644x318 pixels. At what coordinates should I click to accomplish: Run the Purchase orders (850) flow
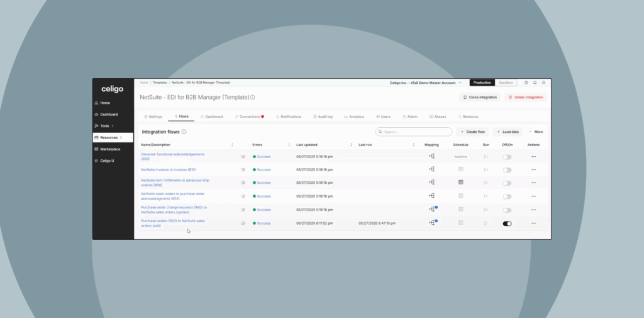486,223
